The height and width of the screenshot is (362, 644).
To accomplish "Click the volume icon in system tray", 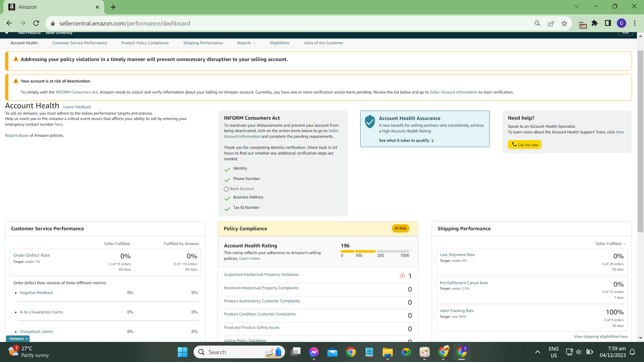I will click(x=579, y=352).
